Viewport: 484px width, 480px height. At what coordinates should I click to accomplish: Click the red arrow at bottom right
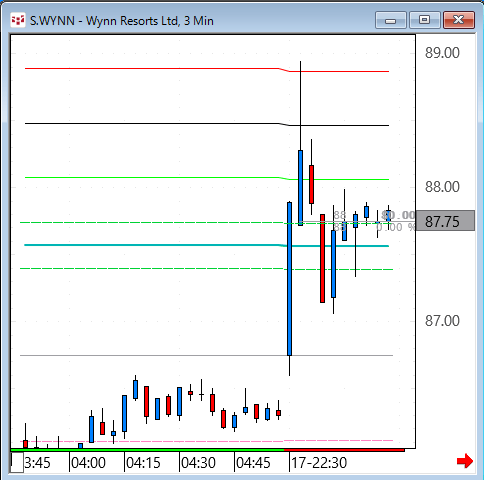coord(465,461)
